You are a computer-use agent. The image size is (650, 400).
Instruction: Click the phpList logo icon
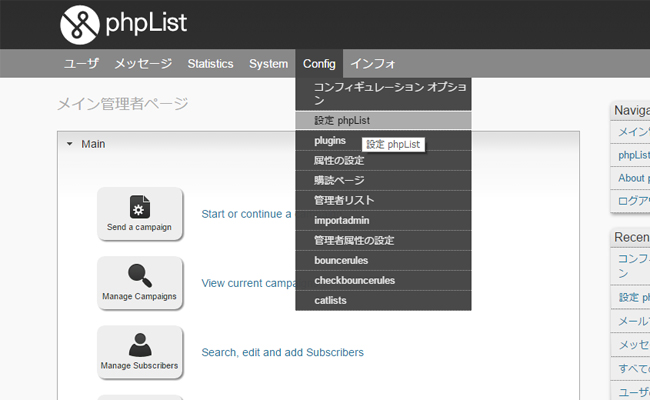pyautogui.click(x=80, y=24)
